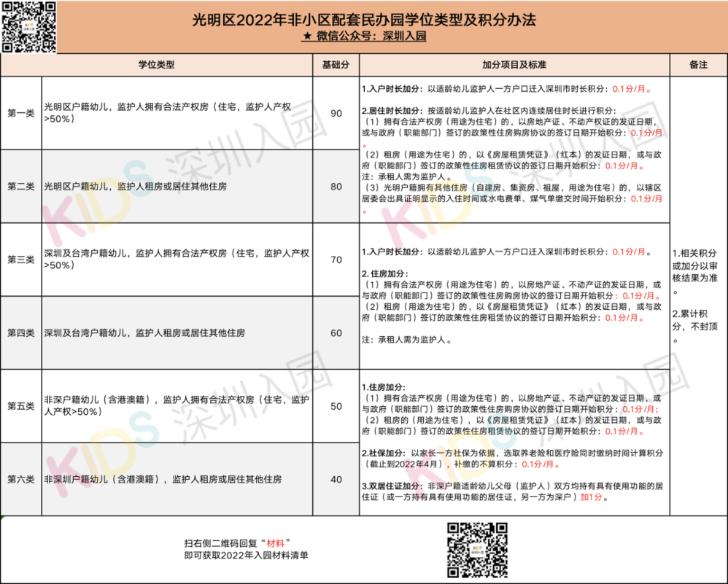Click the underlined 微信公众号：深圳入园 subtitle
The height and width of the screenshot is (584, 728).
(364, 36)
